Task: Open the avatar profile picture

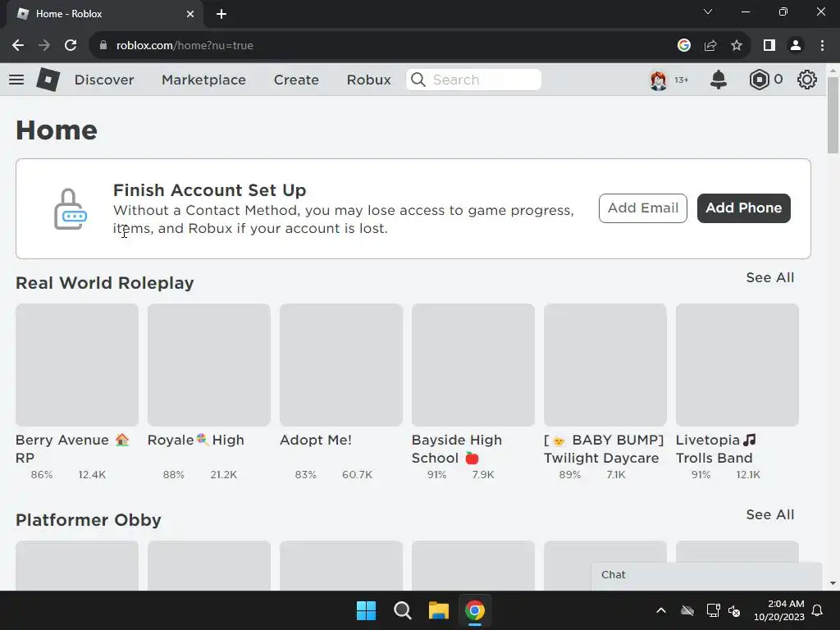Action: tap(659, 80)
